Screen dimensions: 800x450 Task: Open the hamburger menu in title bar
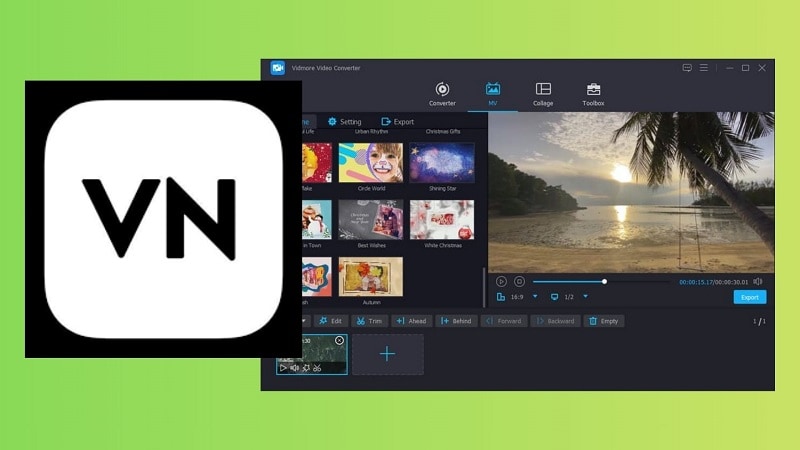[704, 68]
